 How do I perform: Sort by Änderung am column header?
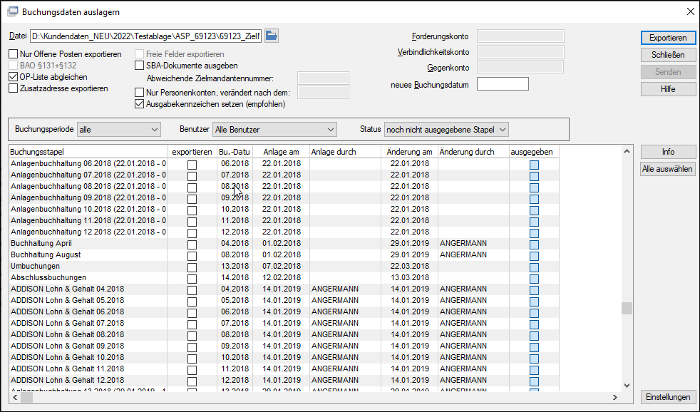pyautogui.click(x=409, y=152)
